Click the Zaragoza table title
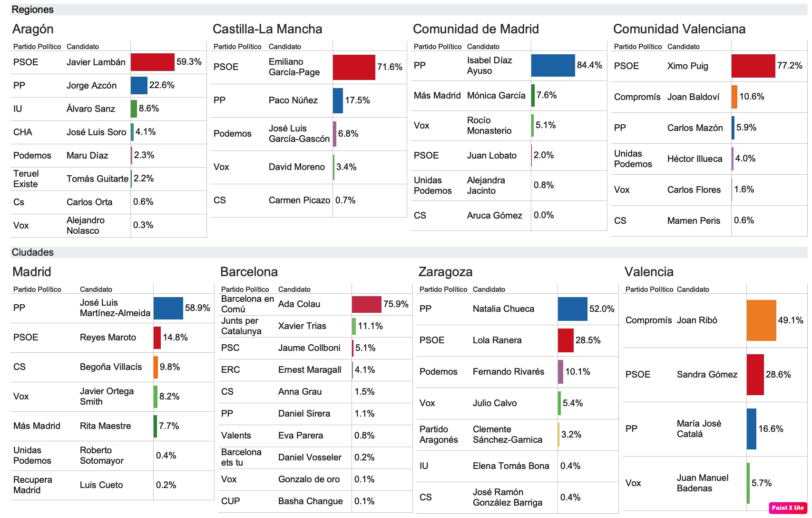This screenshot has width=812, height=518. pyautogui.click(x=445, y=272)
